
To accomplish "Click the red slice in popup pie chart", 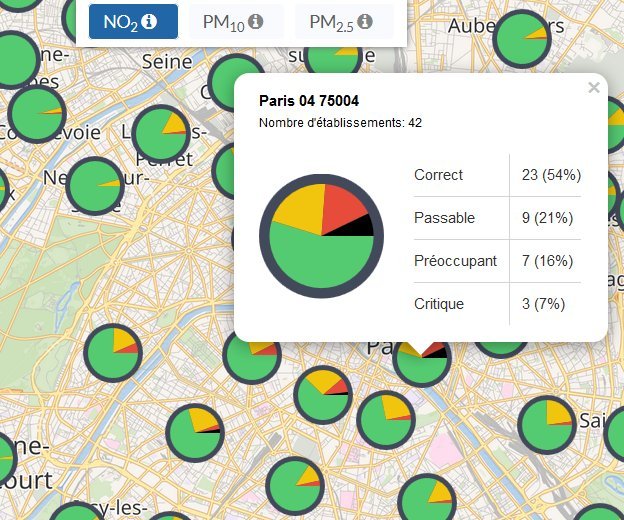I will 340,207.
